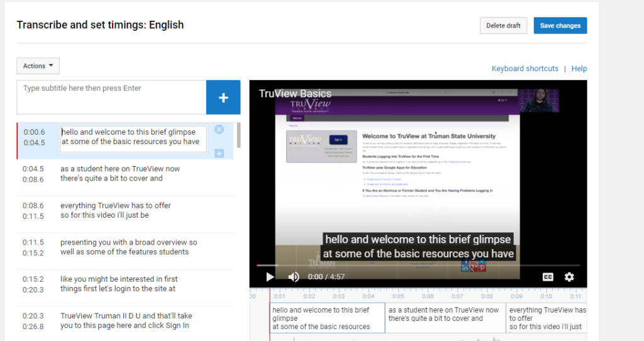Viewport: 644px width, 341px height.
Task: Select timeline block 'as a student here on TrueView now'
Action: 446,318
